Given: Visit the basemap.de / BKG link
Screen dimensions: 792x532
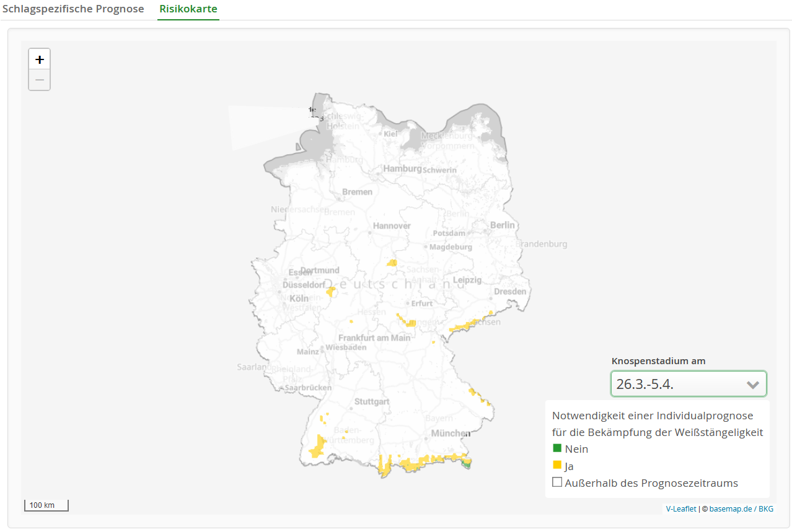Looking at the screenshot, I should [741, 508].
